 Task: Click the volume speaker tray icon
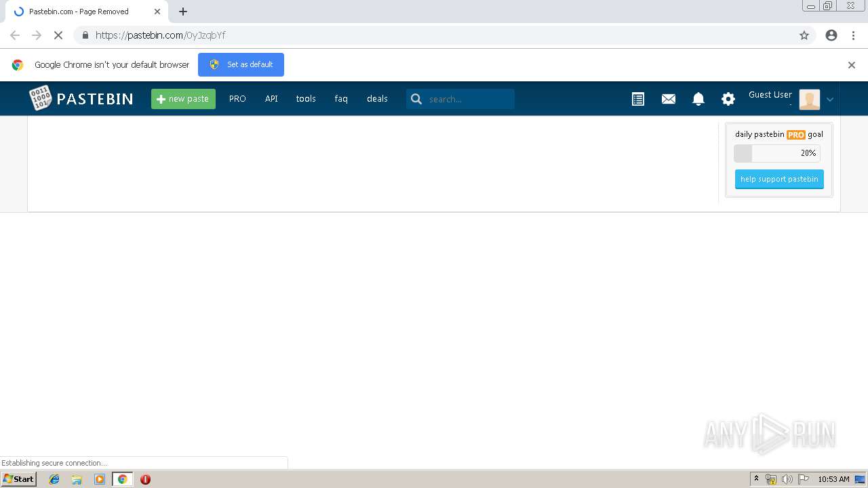787,479
